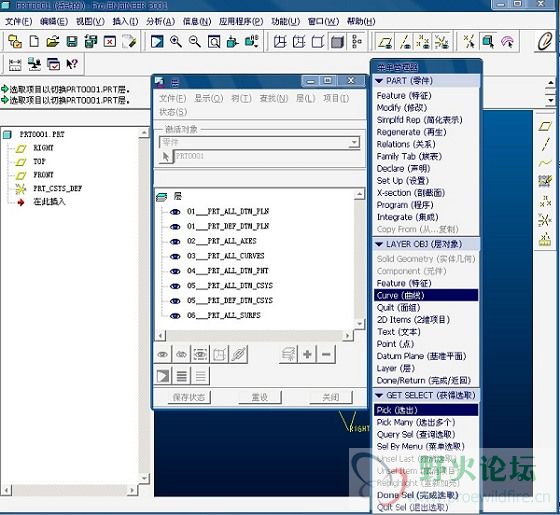Screen dimensions: 560x515
Task: Click the 关闭 button in layer dialog
Action: (331, 397)
